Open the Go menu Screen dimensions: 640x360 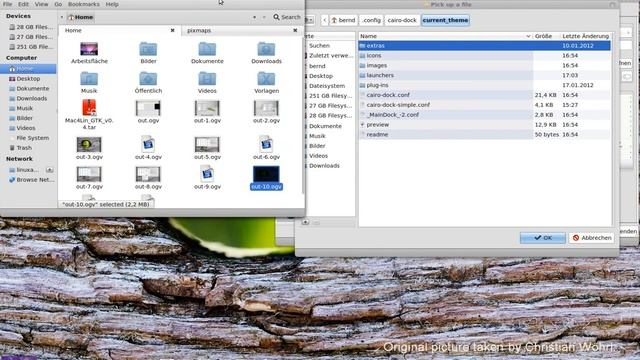coord(58,4)
